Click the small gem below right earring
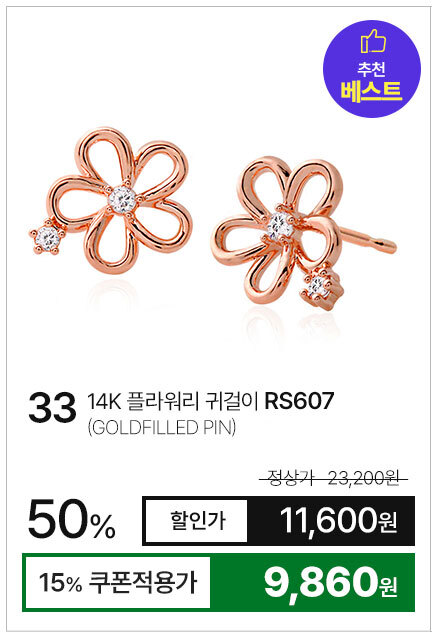The image size is (432, 642). 320,287
